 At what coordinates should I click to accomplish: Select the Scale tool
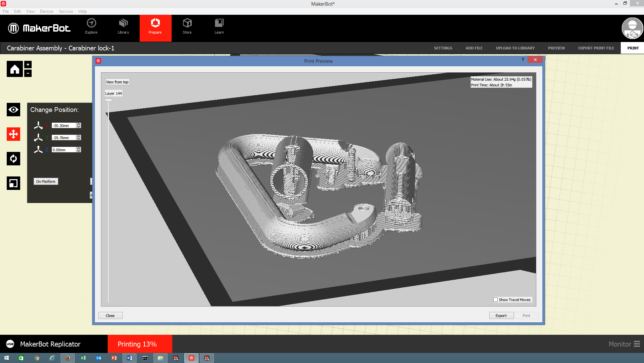coord(13,183)
